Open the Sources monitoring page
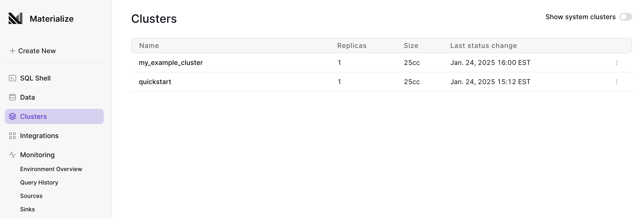Image resolution: width=644 pixels, height=219 pixels. 31,196
